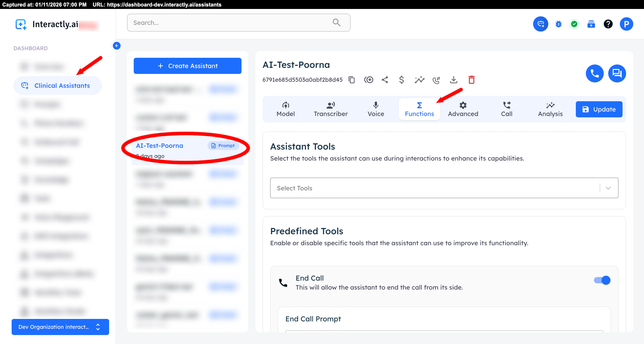Open the user profile P avatar menu

pos(626,24)
